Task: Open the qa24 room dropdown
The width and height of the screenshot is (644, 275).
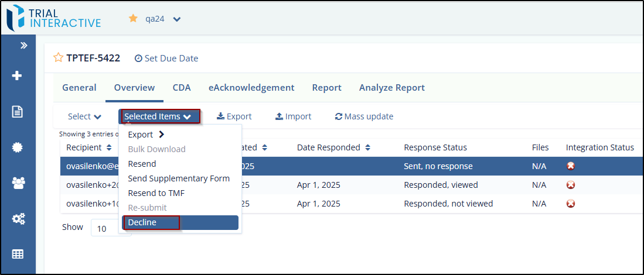Action: tap(176, 19)
